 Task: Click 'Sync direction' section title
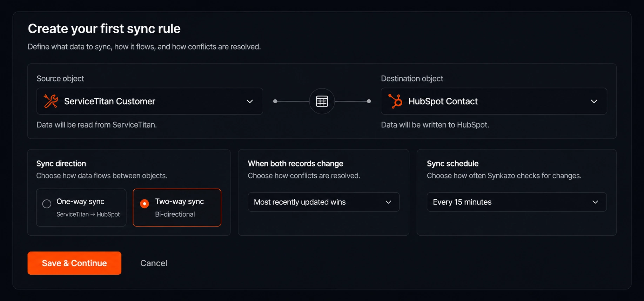coord(61,163)
